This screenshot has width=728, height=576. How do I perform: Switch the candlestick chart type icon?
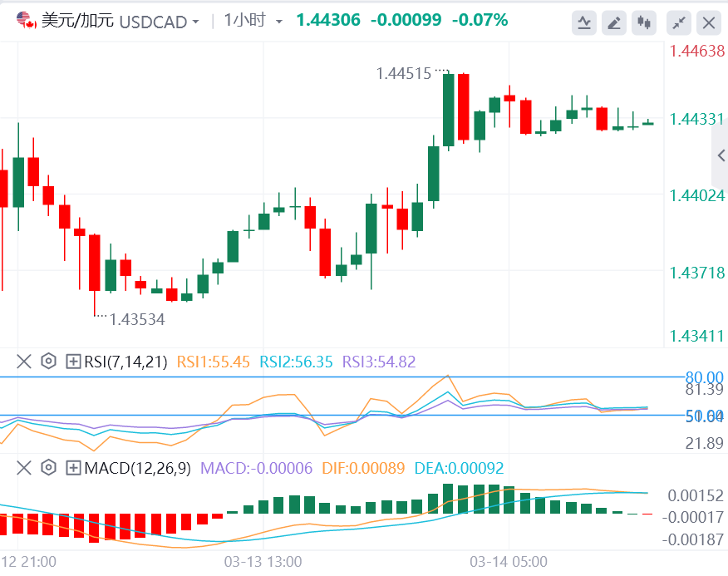point(644,22)
